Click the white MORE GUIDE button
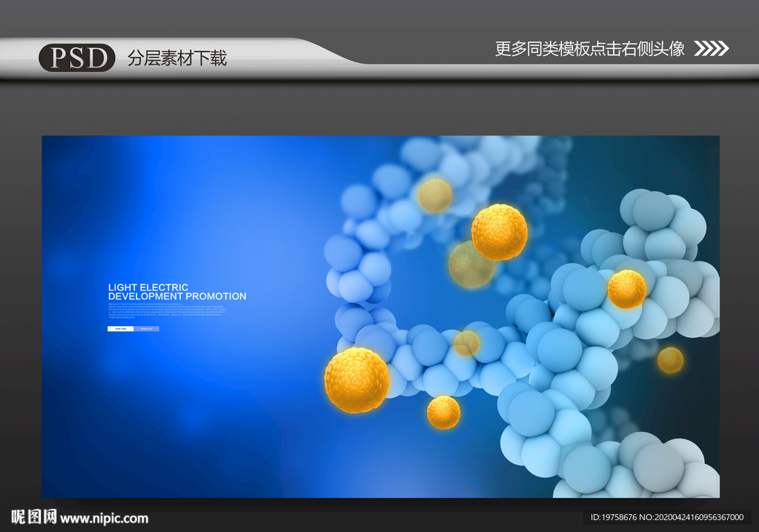Image resolution: width=759 pixels, height=532 pixels. [x=121, y=329]
